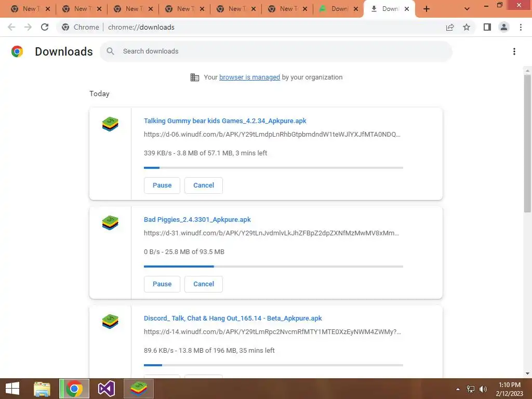
Task: Click the 'Today' date heading
Action: click(99, 94)
